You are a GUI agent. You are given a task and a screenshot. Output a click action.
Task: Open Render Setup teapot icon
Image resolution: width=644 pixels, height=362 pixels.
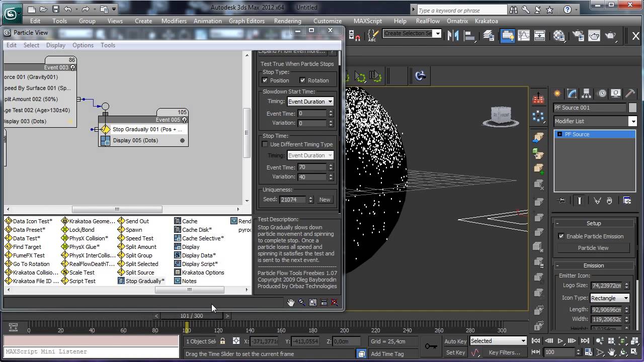pos(577,35)
